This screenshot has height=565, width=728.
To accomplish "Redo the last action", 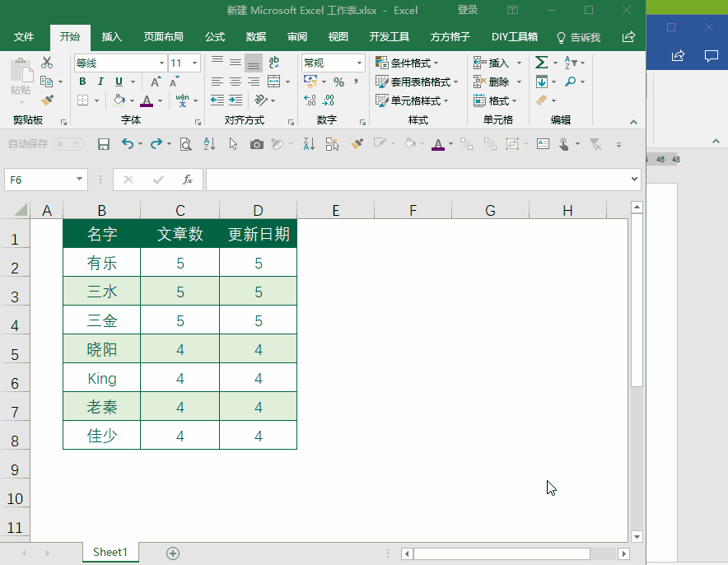I will pyautogui.click(x=156, y=144).
